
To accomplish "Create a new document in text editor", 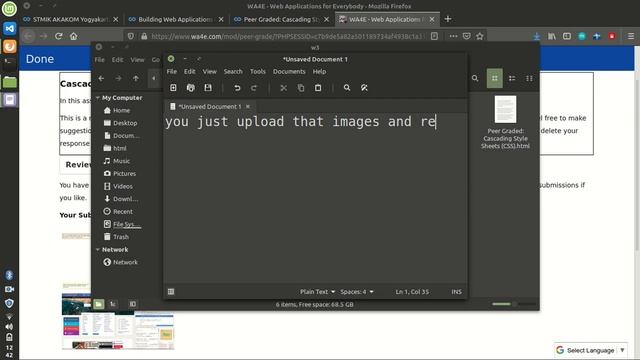I will coord(173,88).
